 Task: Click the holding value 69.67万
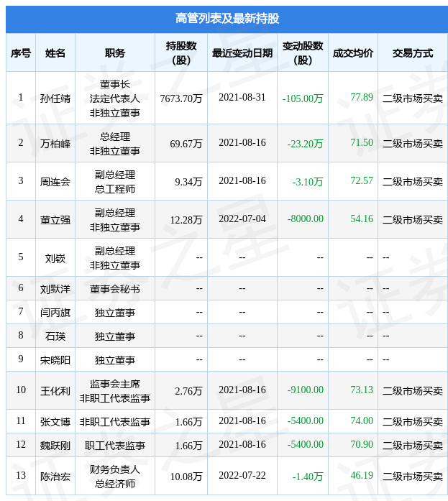tap(186, 144)
